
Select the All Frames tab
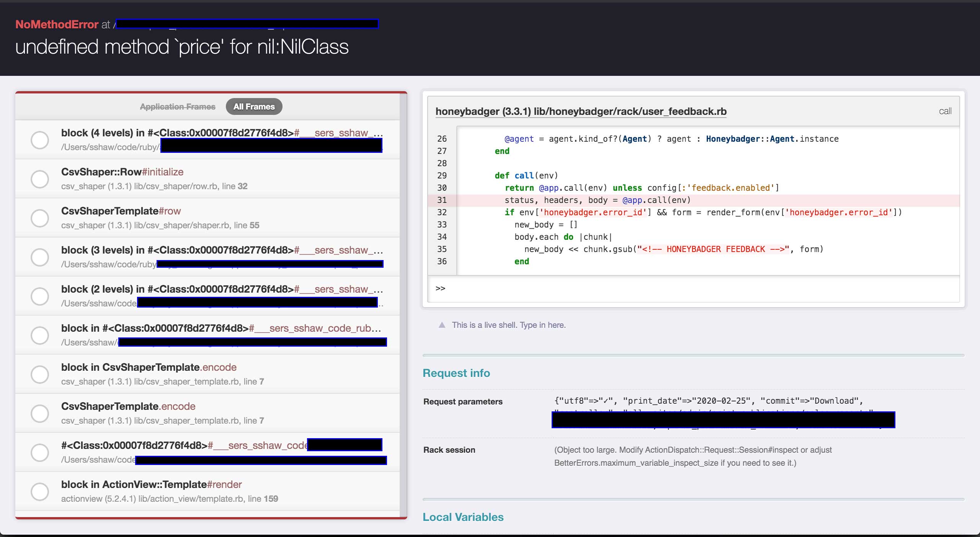(254, 106)
